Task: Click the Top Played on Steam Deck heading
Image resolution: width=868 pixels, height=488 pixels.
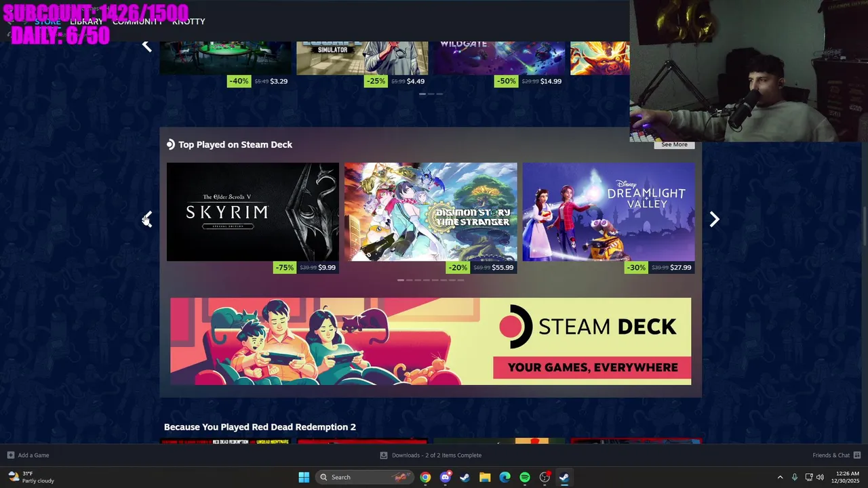Action: click(235, 144)
